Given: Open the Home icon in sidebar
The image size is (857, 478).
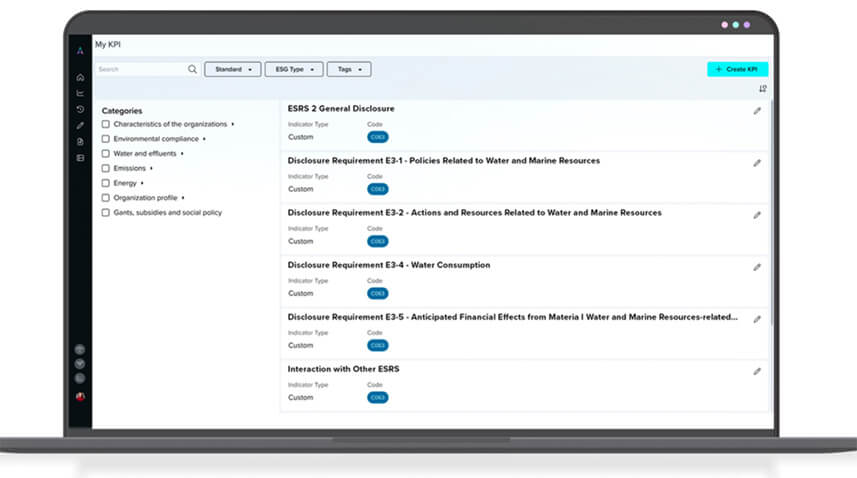Looking at the screenshot, I should click(x=80, y=77).
